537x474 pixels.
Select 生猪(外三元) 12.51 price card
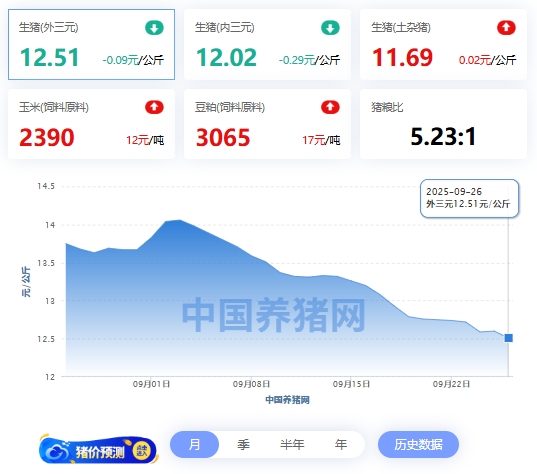91,45
